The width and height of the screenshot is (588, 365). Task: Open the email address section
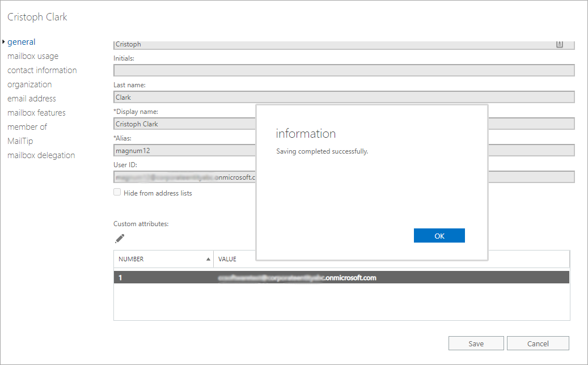coord(32,99)
